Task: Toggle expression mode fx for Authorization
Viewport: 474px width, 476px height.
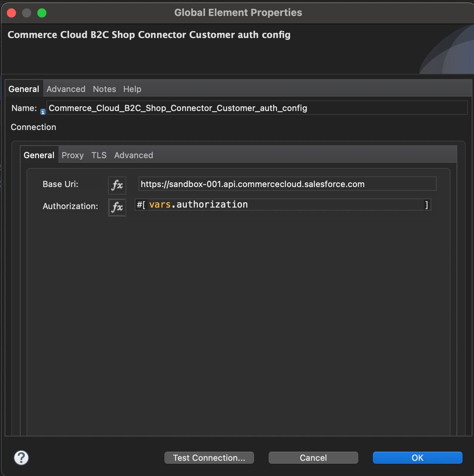Action: [x=117, y=207]
